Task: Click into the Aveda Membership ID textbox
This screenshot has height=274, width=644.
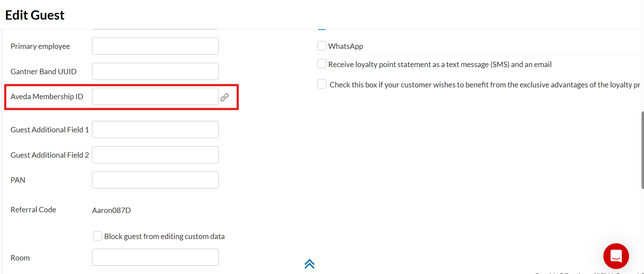Action: pyautogui.click(x=155, y=96)
